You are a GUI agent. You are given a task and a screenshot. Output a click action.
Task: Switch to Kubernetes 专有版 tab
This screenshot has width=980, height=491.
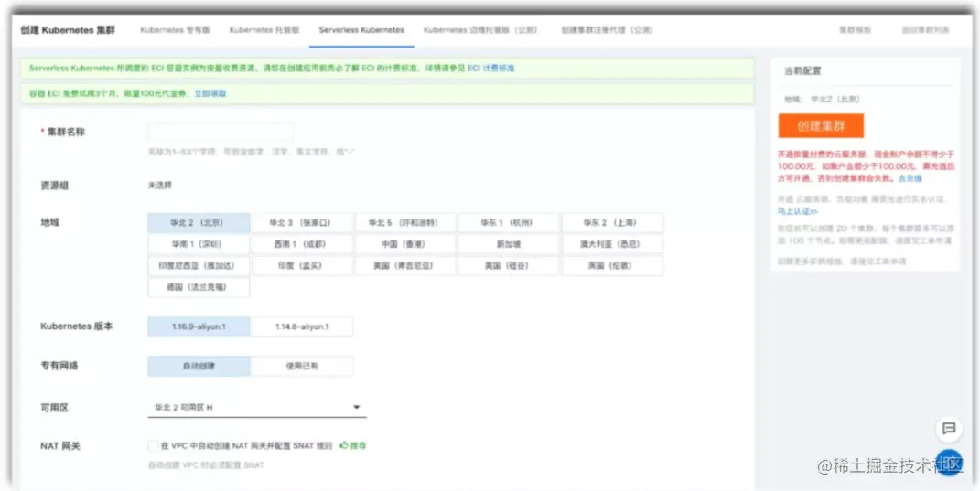(x=175, y=30)
